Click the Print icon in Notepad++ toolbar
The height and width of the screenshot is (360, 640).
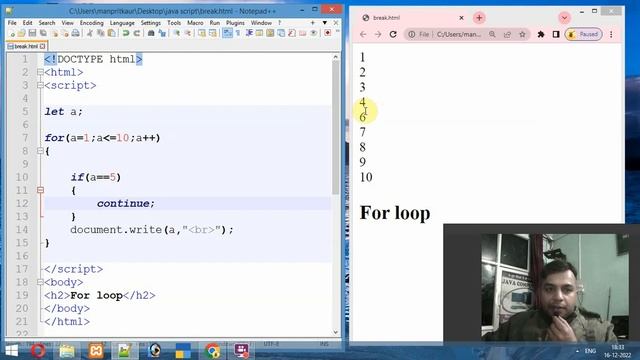76,33
